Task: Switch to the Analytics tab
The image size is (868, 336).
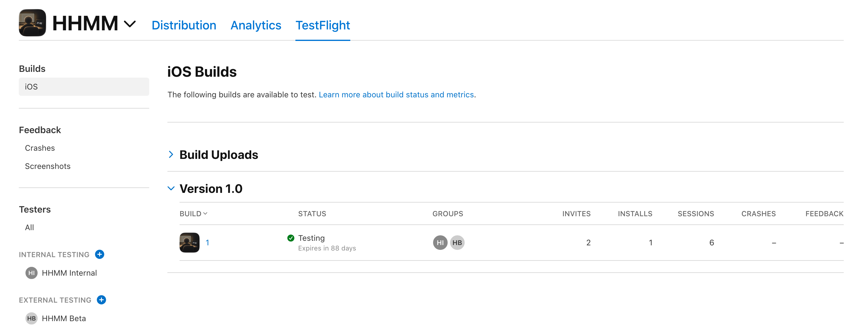Action: click(256, 25)
